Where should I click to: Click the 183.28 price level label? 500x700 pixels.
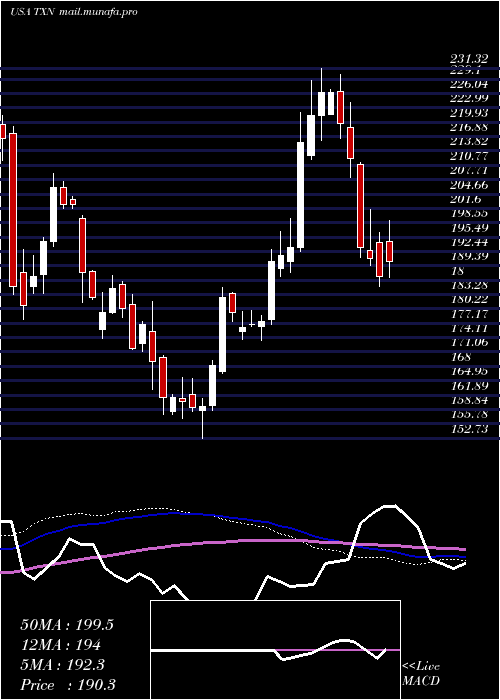[x=469, y=285]
